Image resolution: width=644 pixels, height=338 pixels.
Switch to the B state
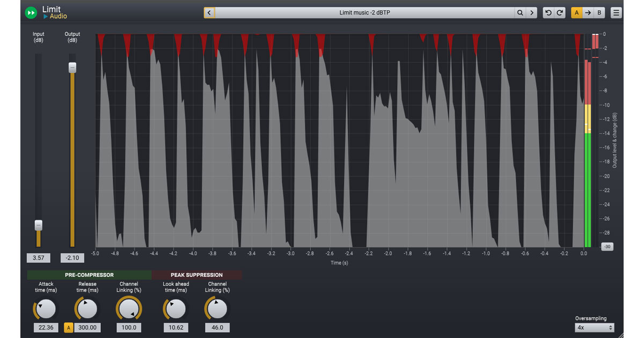tap(599, 12)
